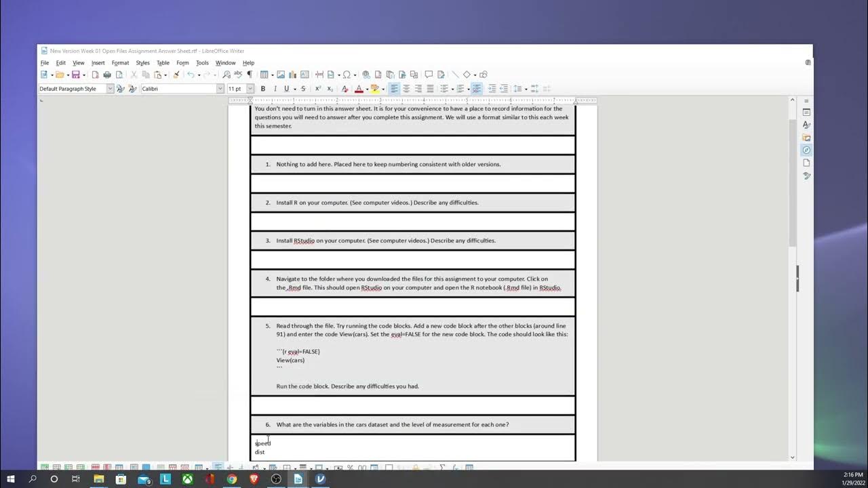Screen dimensions: 868x488
Task: Open Google Chrome from taskbar
Action: coord(232,479)
